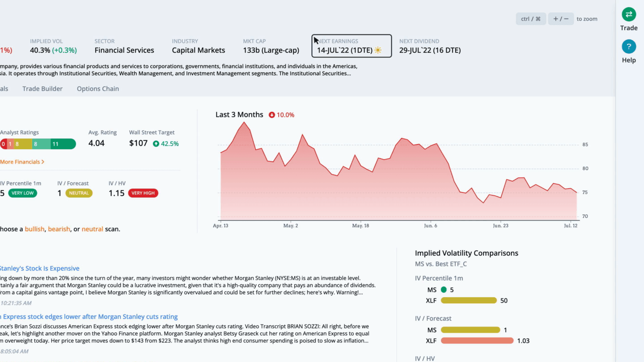Click the NEUTRAL IV/Forecast badge
This screenshot has width=644, height=362.
pyautogui.click(x=79, y=193)
